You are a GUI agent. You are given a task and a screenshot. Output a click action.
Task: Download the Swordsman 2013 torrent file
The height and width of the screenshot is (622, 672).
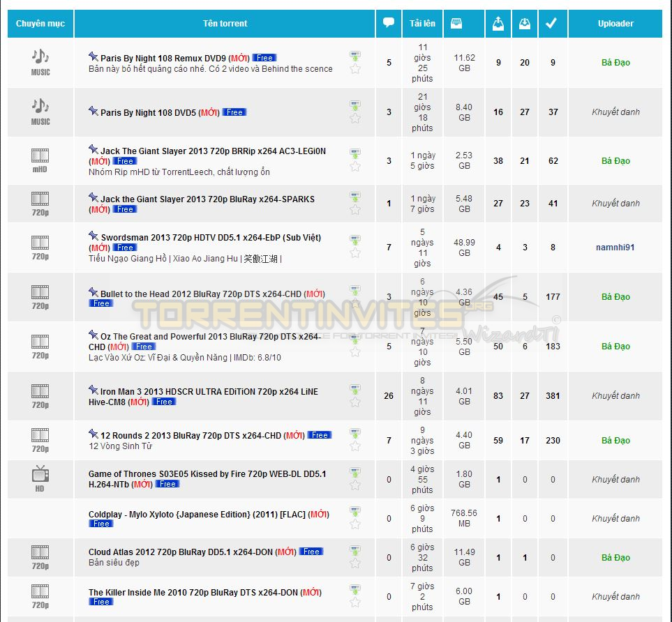[x=355, y=241]
